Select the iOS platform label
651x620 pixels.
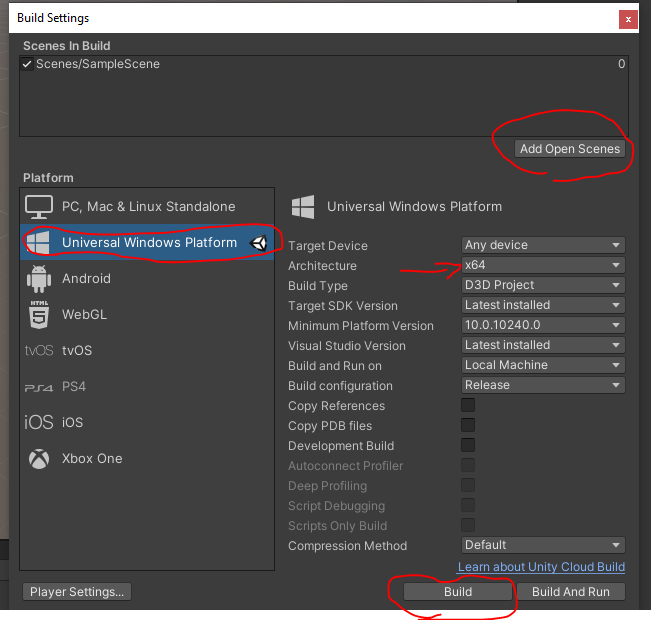[x=72, y=422]
